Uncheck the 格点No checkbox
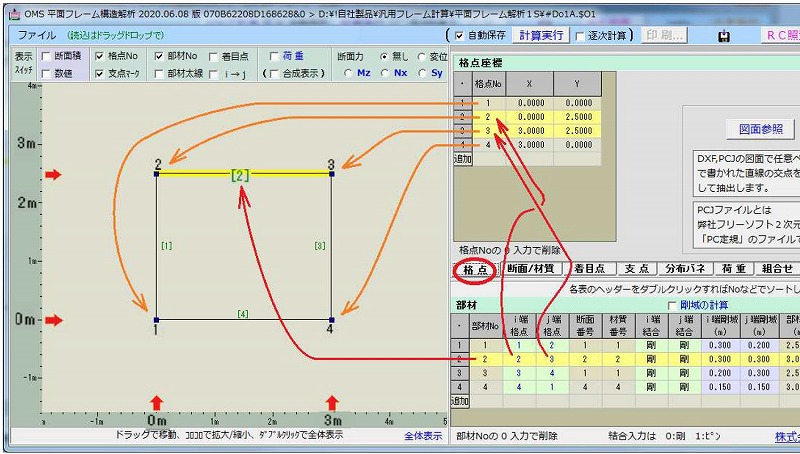The height and width of the screenshot is (454, 800). point(100,56)
